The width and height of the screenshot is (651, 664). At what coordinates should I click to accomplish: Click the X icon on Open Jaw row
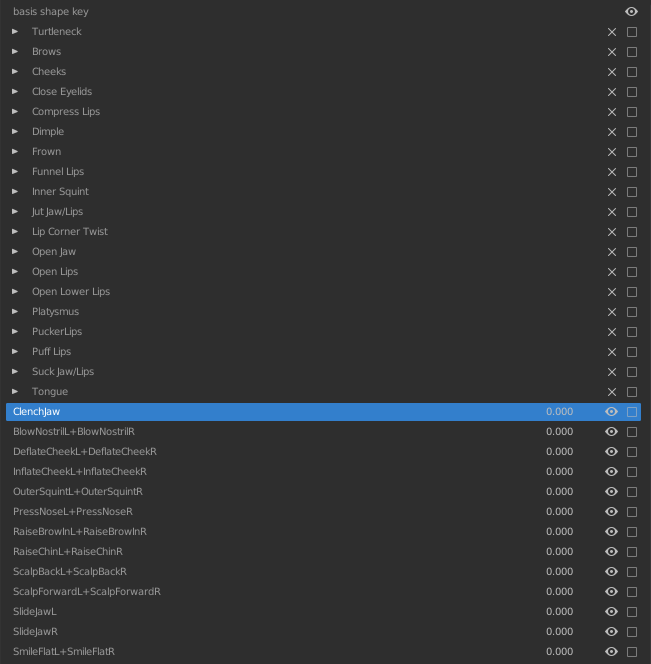click(x=612, y=252)
